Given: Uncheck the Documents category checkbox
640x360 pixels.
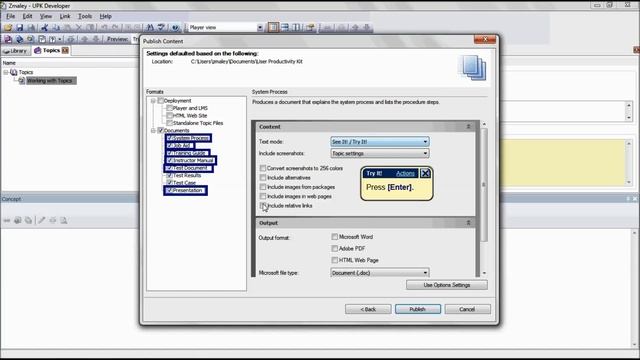Looking at the screenshot, I should [x=160, y=130].
